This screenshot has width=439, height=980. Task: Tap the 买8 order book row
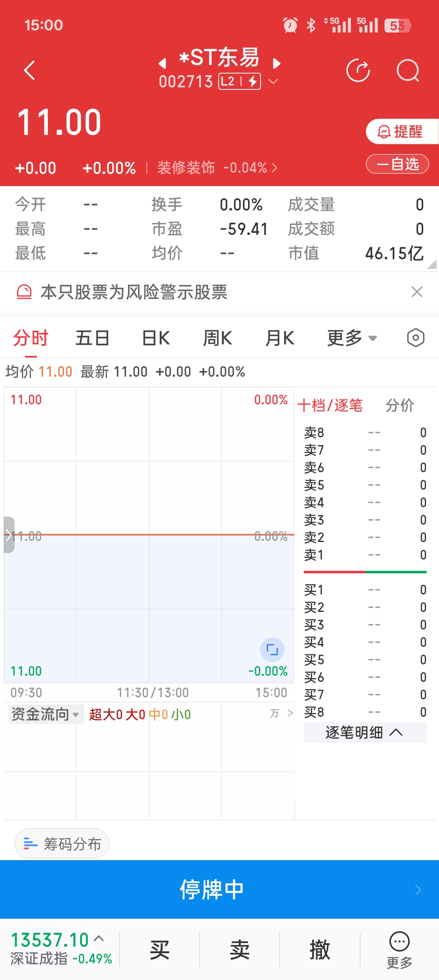[x=365, y=712]
